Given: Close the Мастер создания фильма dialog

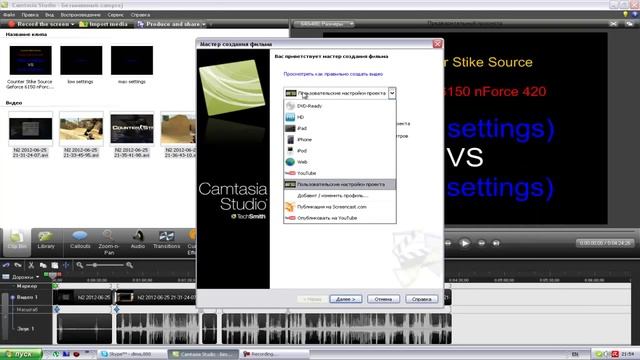Looking at the screenshot, I should coord(437,44).
